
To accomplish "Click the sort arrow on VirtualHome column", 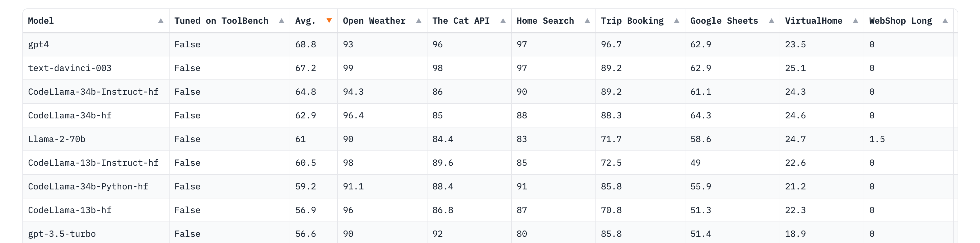I will point(854,21).
